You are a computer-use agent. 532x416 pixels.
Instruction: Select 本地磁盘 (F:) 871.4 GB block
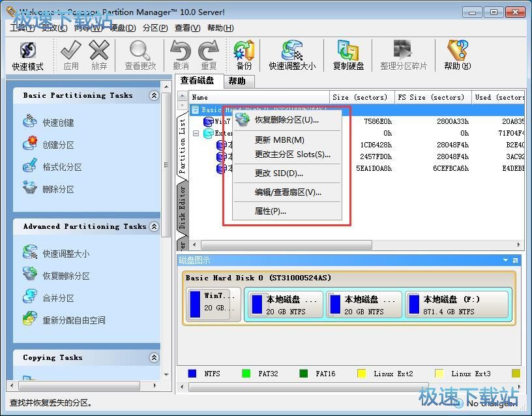(x=456, y=305)
